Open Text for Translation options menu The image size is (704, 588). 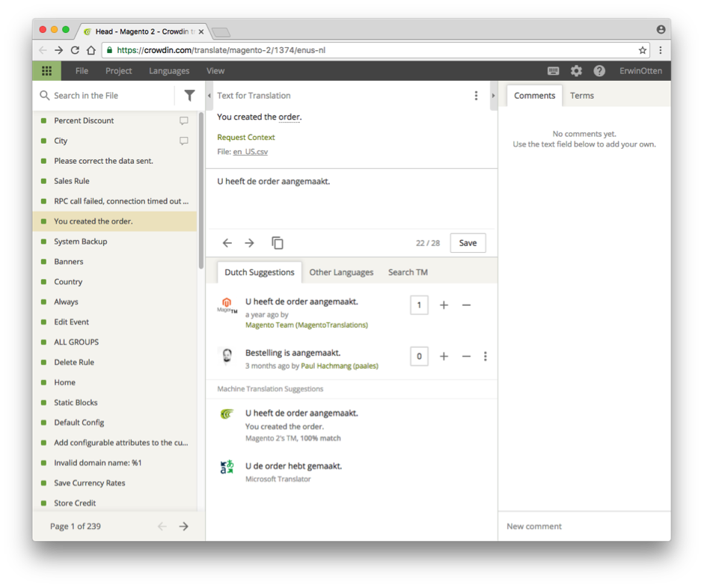pyautogui.click(x=476, y=96)
